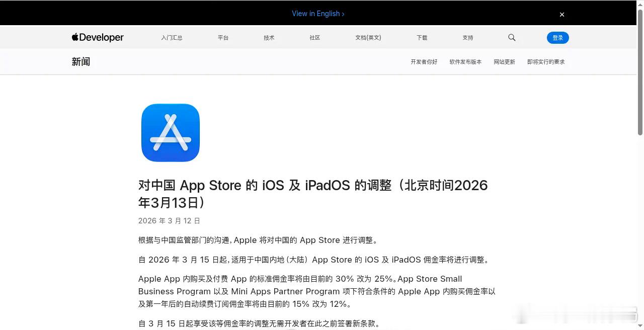Click the blue 登录 button

558,38
